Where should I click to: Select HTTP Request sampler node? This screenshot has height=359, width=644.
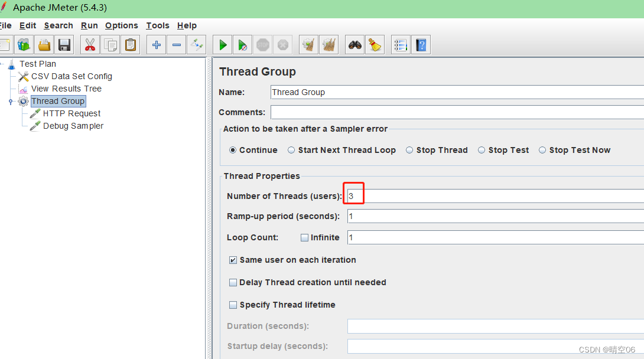[x=71, y=113]
